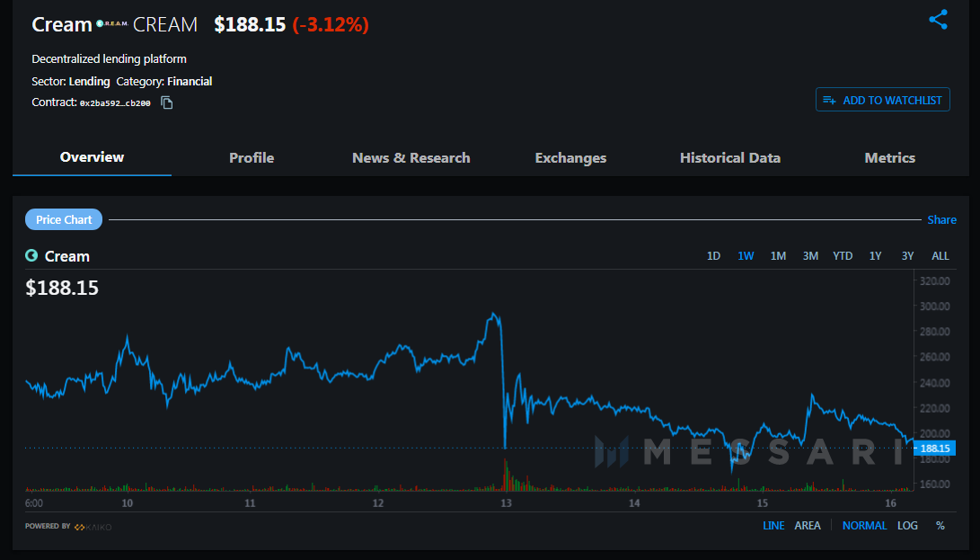This screenshot has width=980, height=560.
Task: Switch to the Metrics tab
Action: (x=889, y=157)
